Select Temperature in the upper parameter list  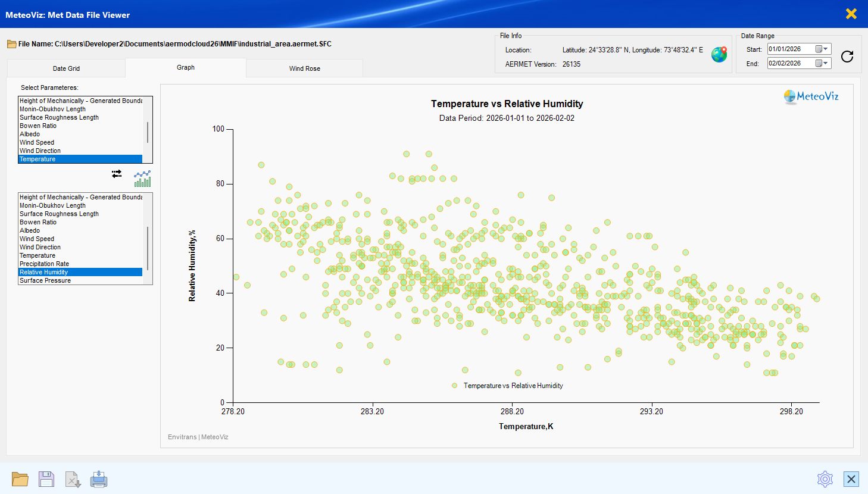pos(80,159)
